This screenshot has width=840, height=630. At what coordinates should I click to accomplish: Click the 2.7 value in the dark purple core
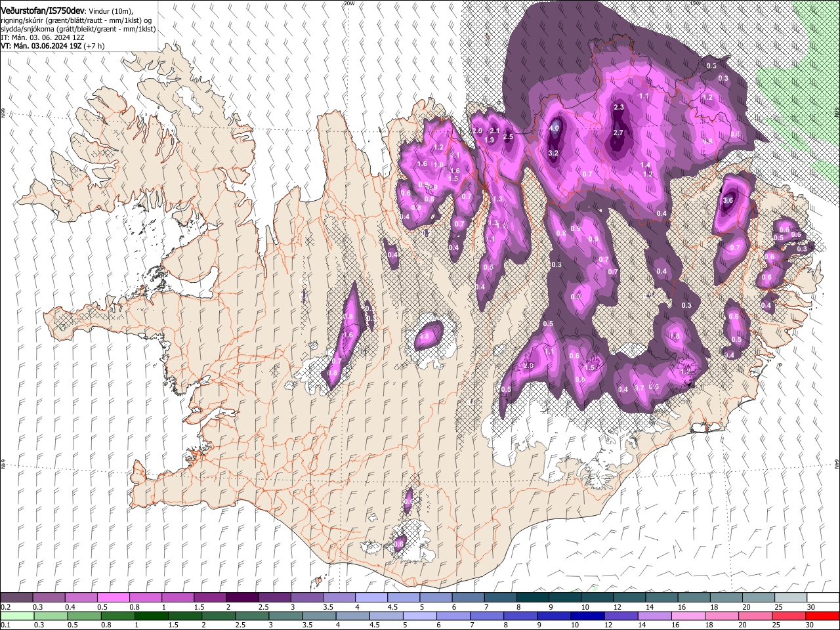click(x=618, y=133)
